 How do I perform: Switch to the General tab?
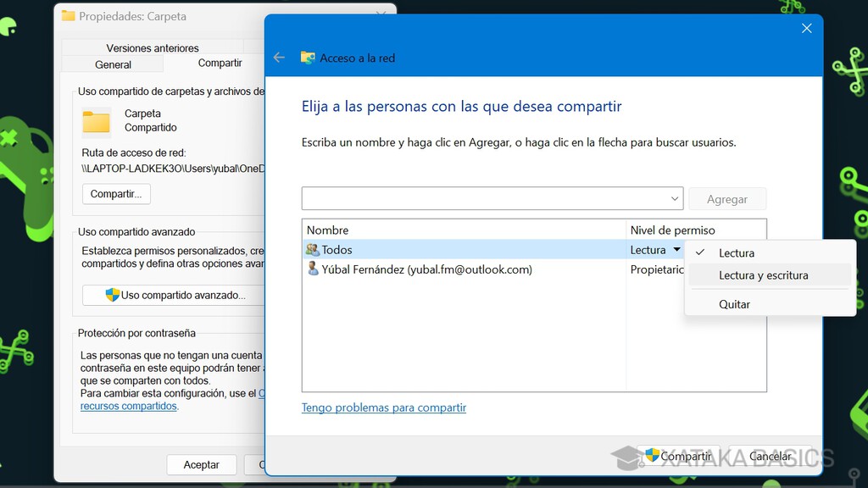pyautogui.click(x=113, y=64)
